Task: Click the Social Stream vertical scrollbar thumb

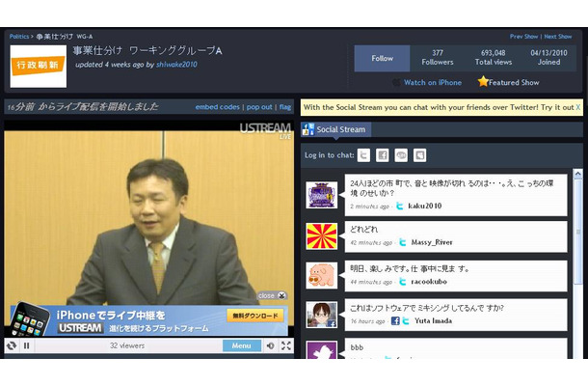Action: pyautogui.click(x=577, y=232)
